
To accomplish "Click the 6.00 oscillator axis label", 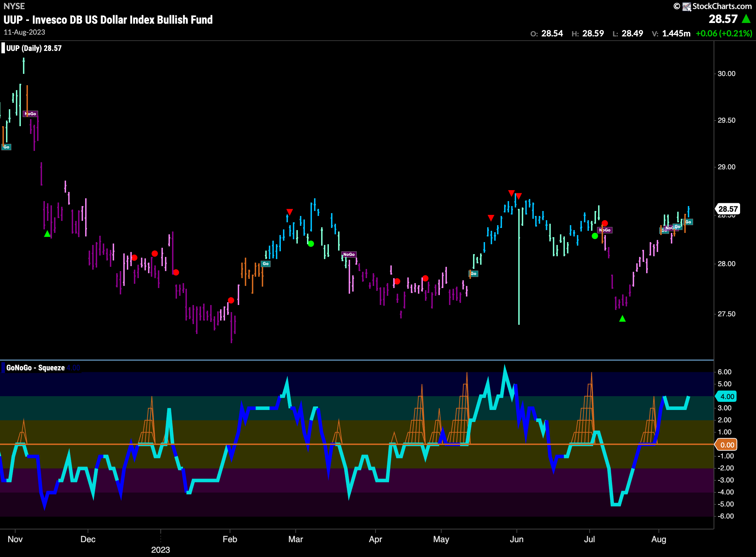I will click(725, 372).
